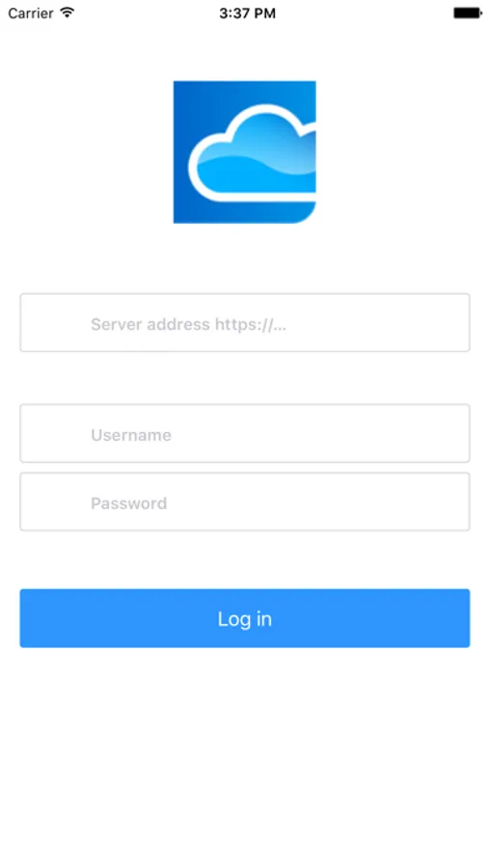Tap the white cloud outline in the logo
This screenshot has width=489, height=868.
pyautogui.click(x=252, y=153)
